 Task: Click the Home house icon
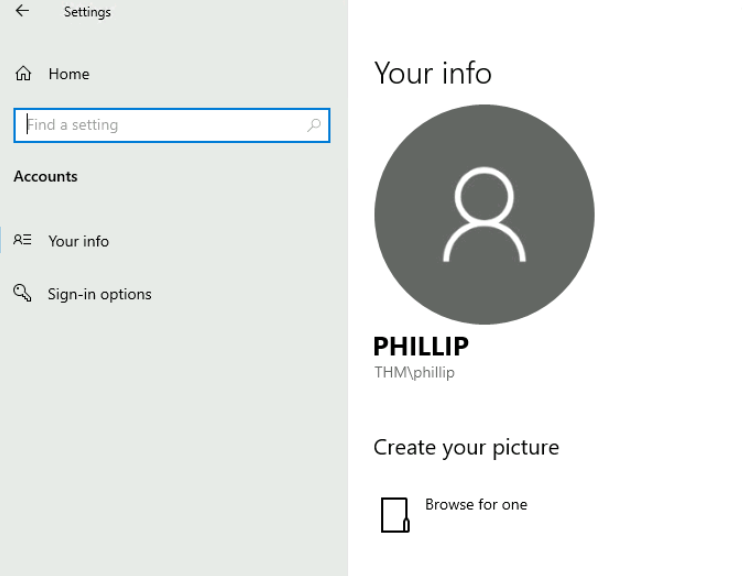pyautogui.click(x=23, y=73)
